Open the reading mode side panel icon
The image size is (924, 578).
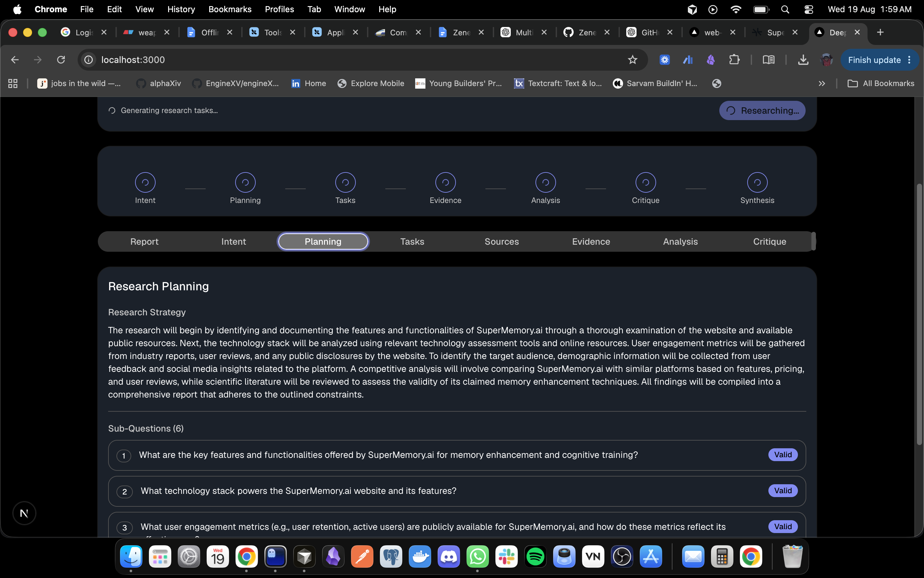click(x=768, y=60)
